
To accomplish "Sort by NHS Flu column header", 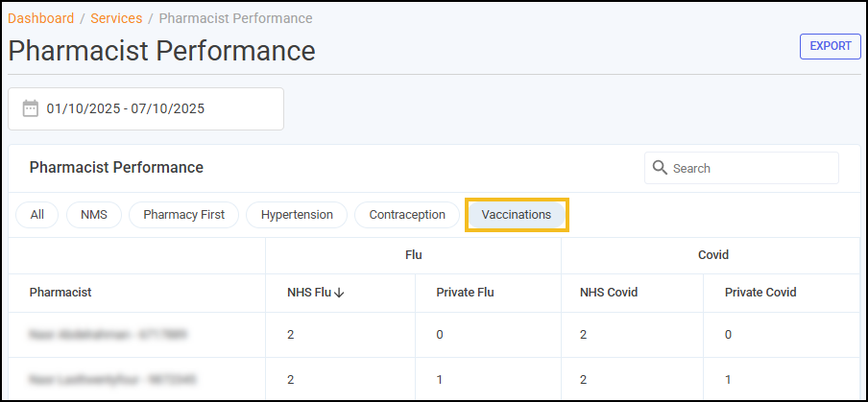I will pyautogui.click(x=308, y=293).
